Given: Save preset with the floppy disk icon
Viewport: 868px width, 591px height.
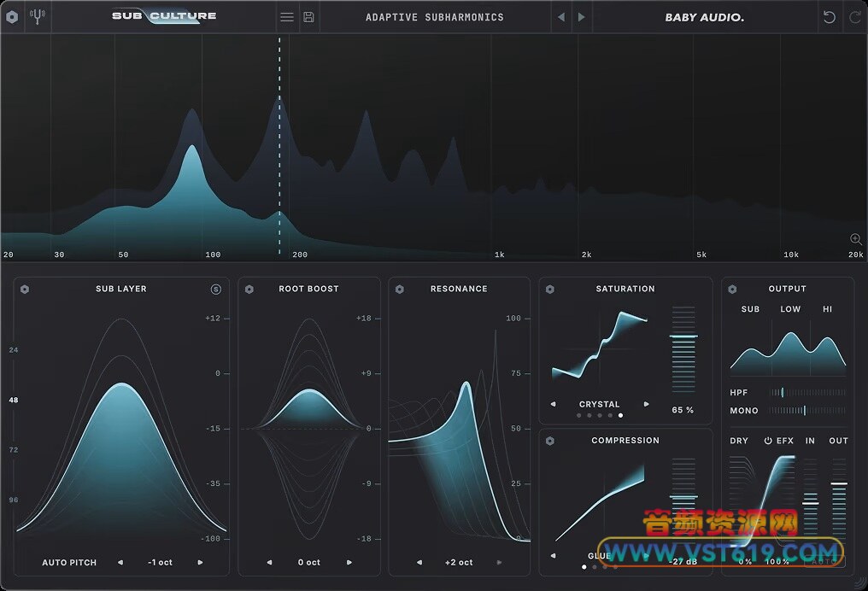Looking at the screenshot, I should click(309, 17).
